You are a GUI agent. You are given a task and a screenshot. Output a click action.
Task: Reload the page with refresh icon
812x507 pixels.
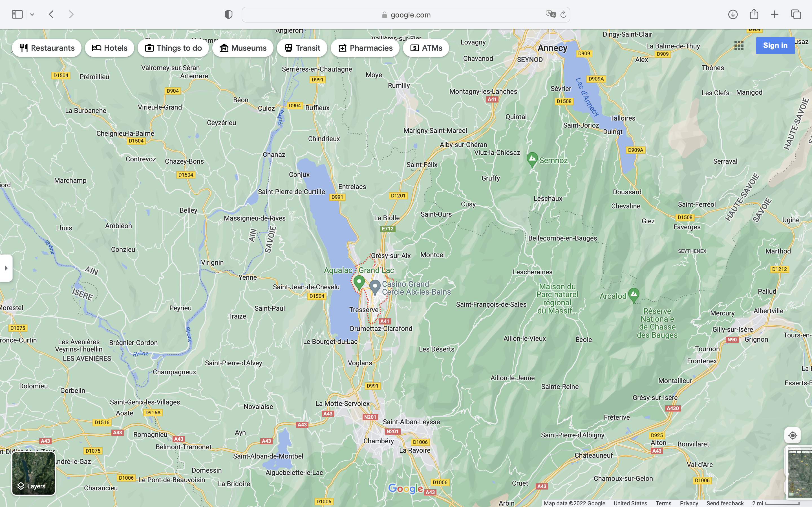point(563,14)
